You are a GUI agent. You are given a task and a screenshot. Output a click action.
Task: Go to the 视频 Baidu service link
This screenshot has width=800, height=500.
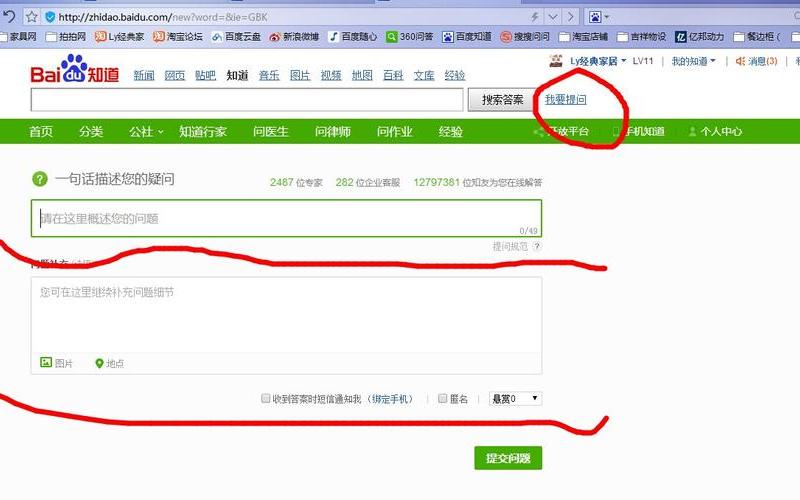(331, 76)
